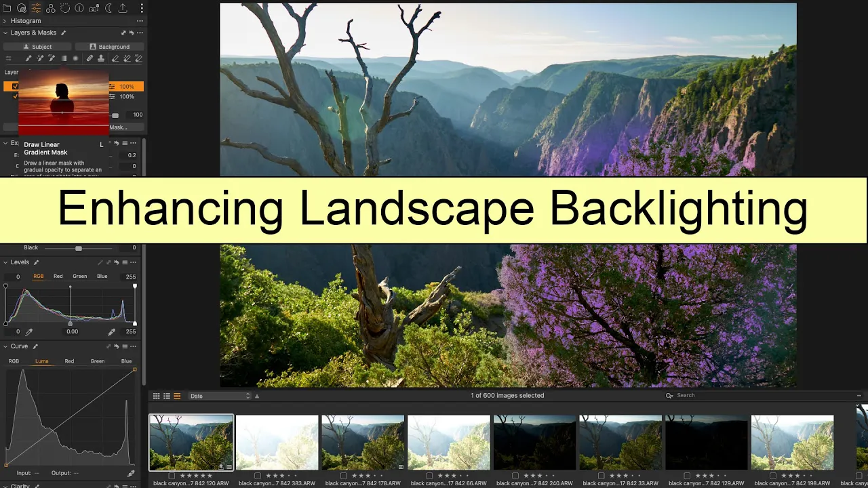Screen dimensions: 868x488
Task: Select the Draw Clone Mask stamp tool
Action: 101,58
